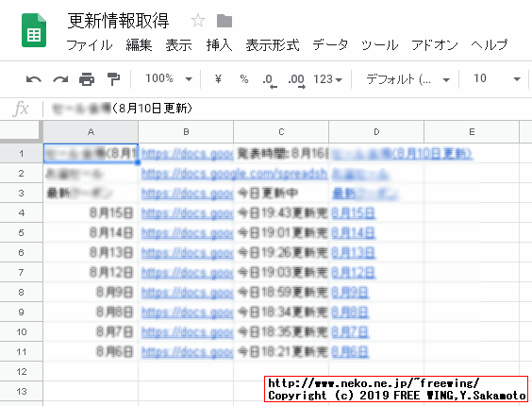Click the print icon
The width and height of the screenshot is (532, 406).
tap(87, 79)
